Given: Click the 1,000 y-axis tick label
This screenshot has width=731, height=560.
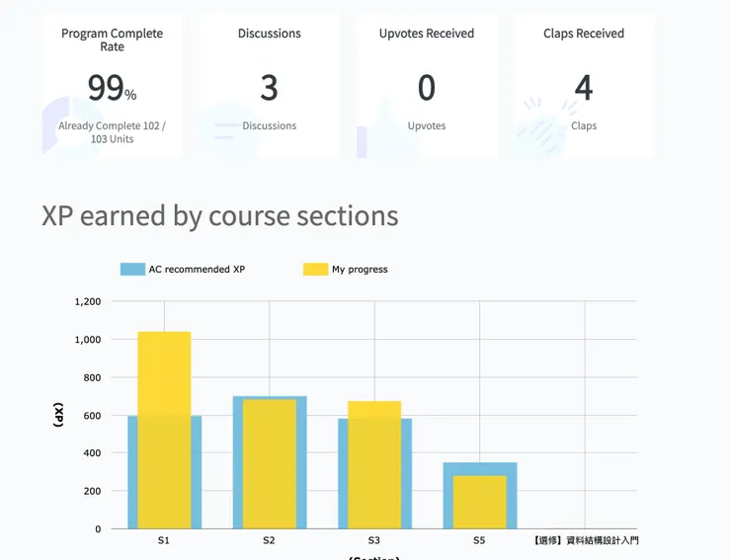Looking at the screenshot, I should [88, 340].
